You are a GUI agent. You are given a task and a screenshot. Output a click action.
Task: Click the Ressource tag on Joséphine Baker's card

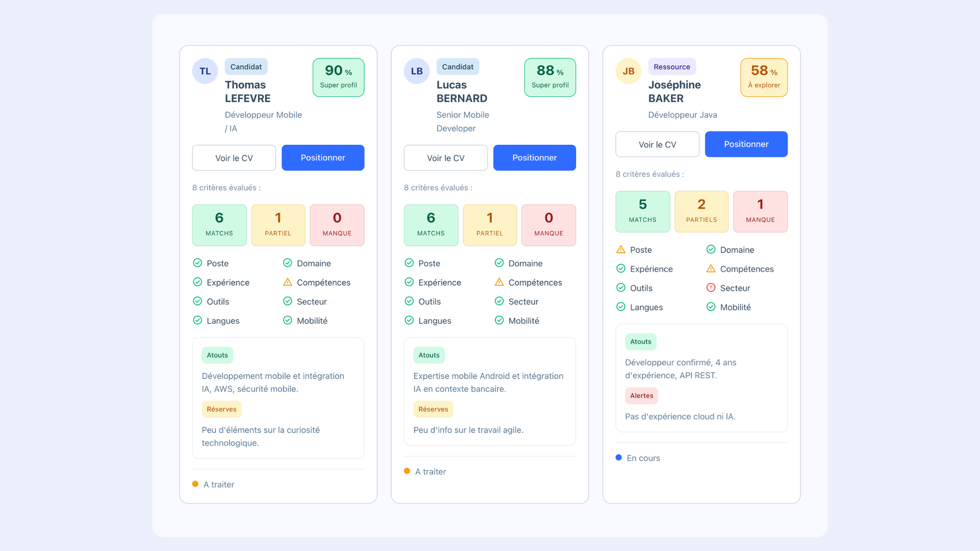point(672,67)
